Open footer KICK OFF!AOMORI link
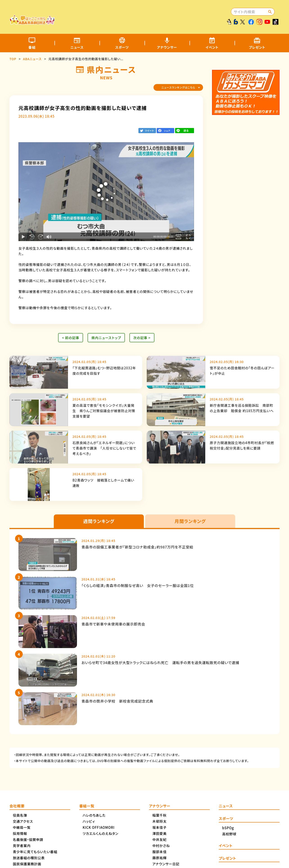This screenshot has height=868, width=289. click(x=98, y=827)
